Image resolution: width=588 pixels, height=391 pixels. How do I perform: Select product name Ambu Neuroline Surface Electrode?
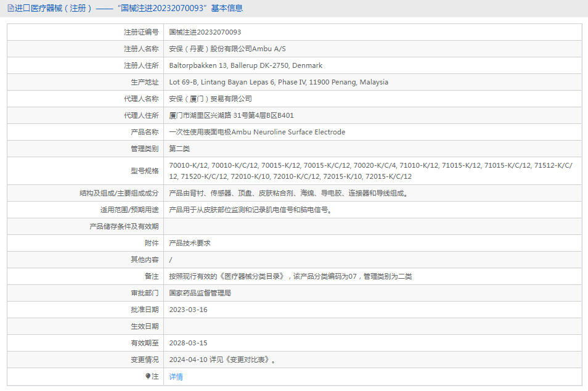click(257, 132)
